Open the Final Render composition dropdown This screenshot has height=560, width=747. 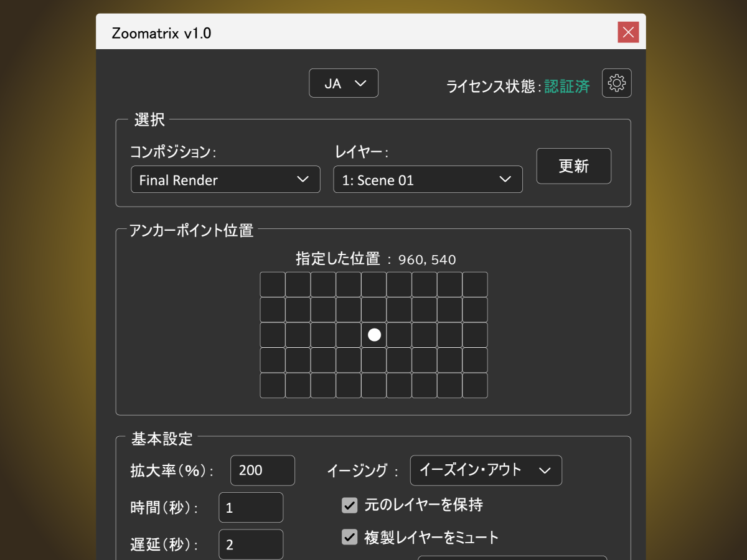pyautogui.click(x=225, y=179)
